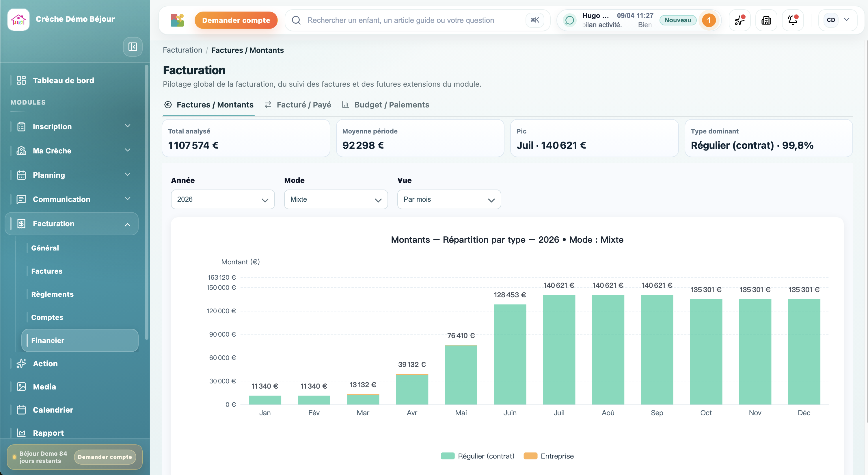
Task: Switch to the Facturé / Payé tab
Action: pyautogui.click(x=303, y=105)
